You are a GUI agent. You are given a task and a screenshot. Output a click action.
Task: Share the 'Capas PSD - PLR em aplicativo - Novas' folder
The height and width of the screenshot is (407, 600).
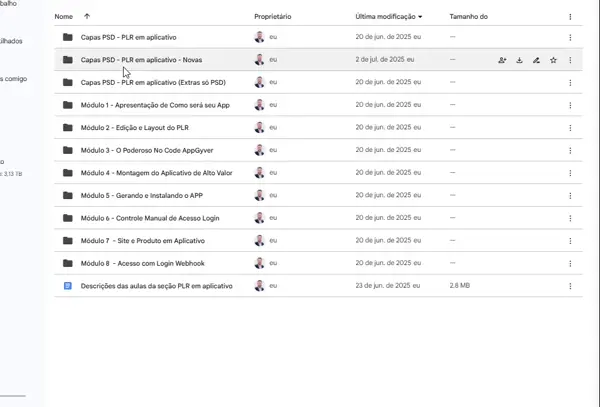click(502, 60)
